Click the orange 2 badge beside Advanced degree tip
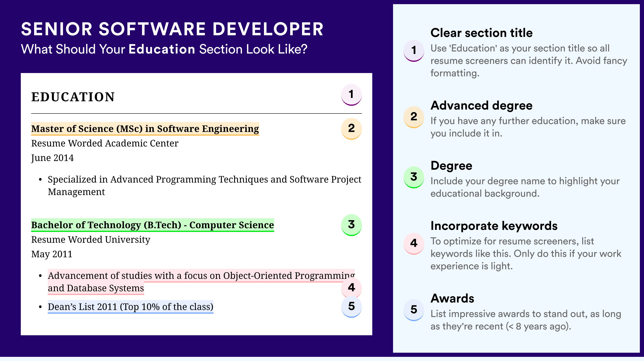 (x=414, y=117)
